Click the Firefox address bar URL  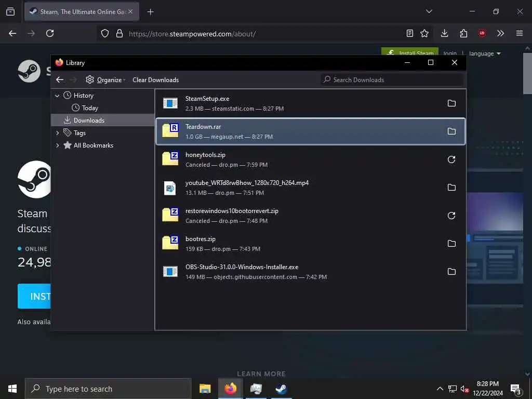point(192,34)
